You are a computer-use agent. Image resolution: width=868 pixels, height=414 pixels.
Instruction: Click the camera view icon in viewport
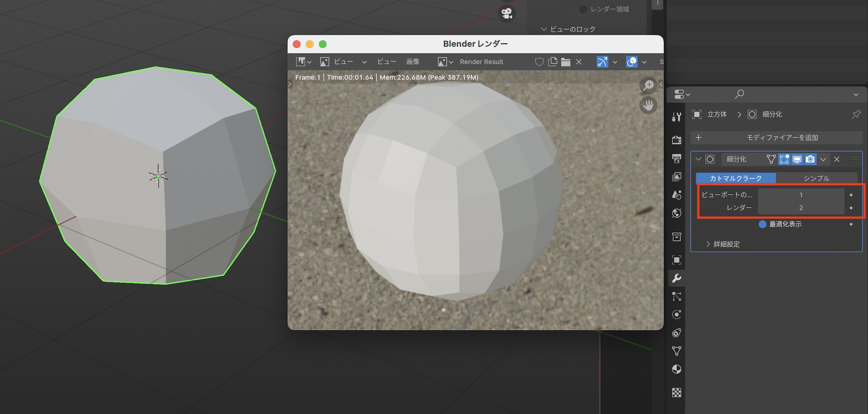point(506,13)
